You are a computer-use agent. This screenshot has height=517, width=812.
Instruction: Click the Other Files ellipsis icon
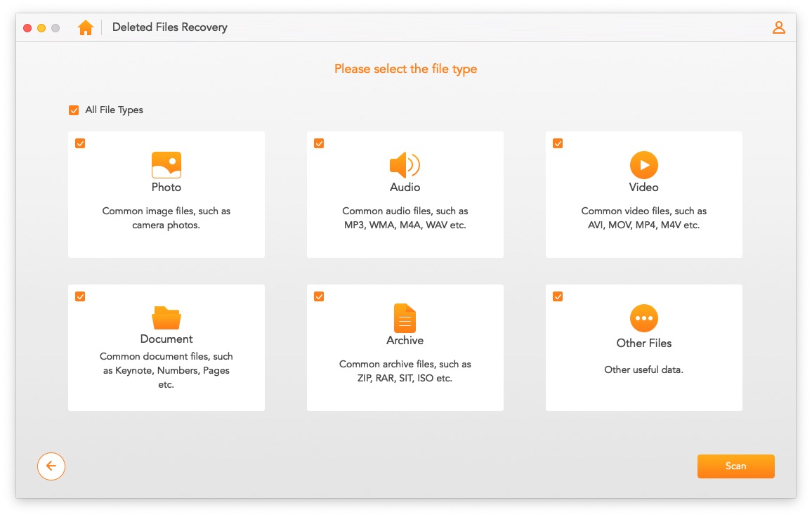point(643,318)
